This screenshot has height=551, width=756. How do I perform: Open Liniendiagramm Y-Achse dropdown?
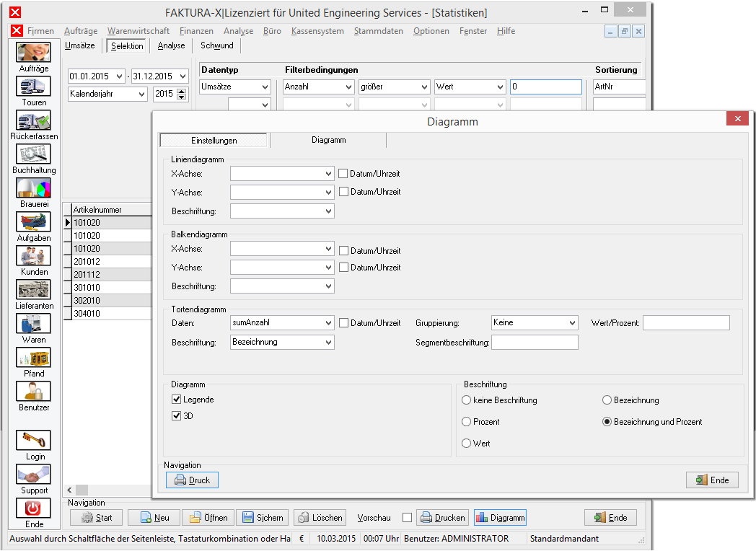tap(282, 193)
